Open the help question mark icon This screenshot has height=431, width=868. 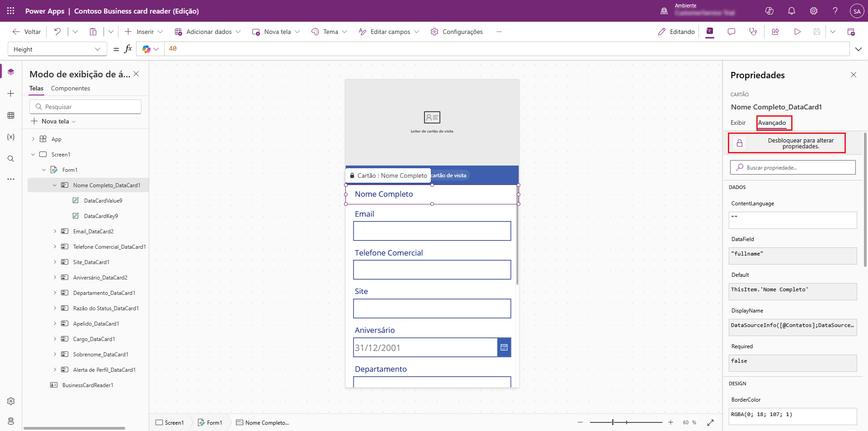point(835,11)
